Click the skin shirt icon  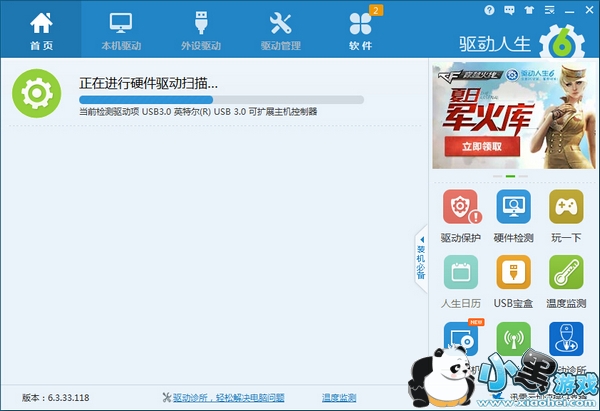(529, 10)
